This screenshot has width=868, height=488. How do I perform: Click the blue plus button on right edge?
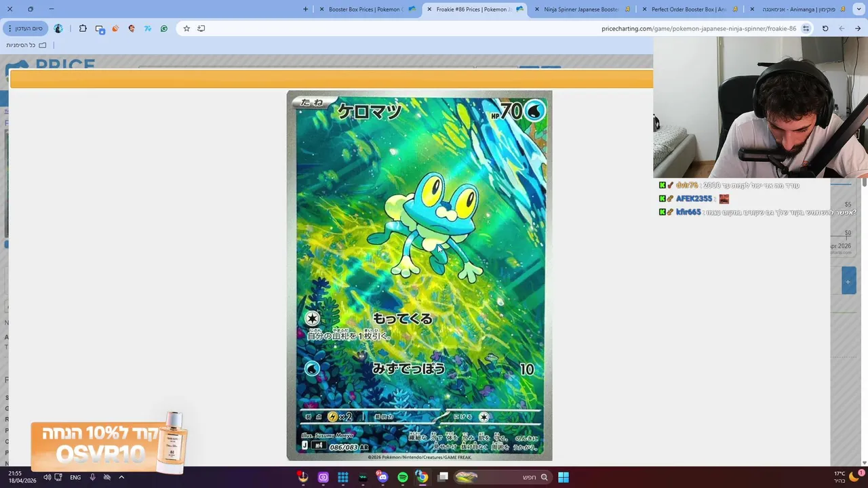[848, 281]
